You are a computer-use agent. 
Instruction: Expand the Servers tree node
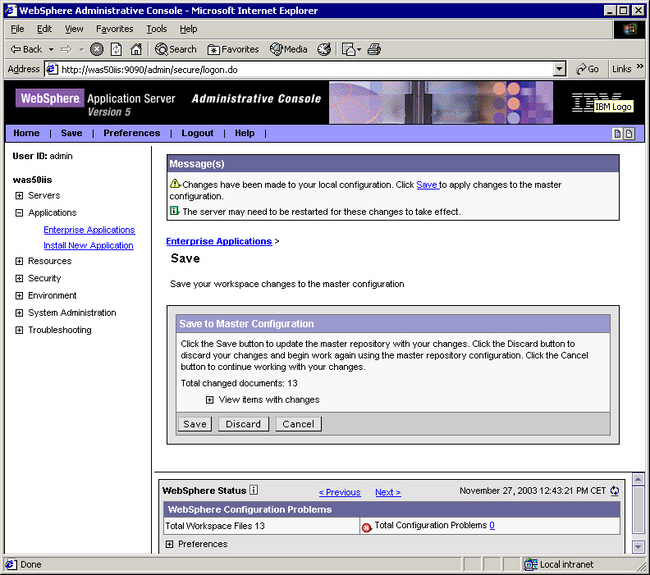pos(19,195)
